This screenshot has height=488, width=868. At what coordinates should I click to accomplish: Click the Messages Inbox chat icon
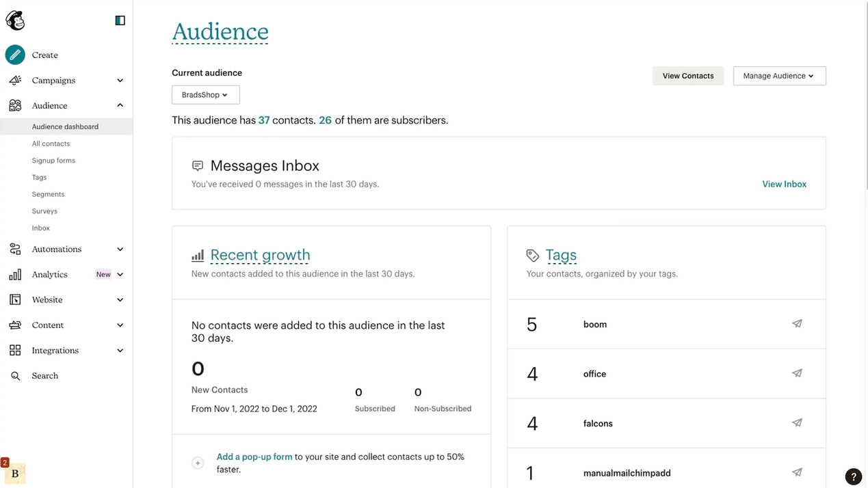[198, 165]
